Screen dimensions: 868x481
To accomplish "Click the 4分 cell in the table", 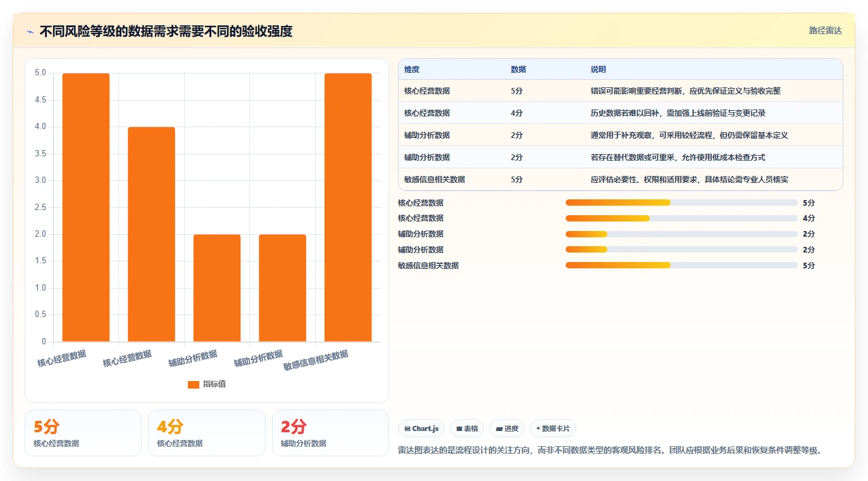I will coord(517,113).
